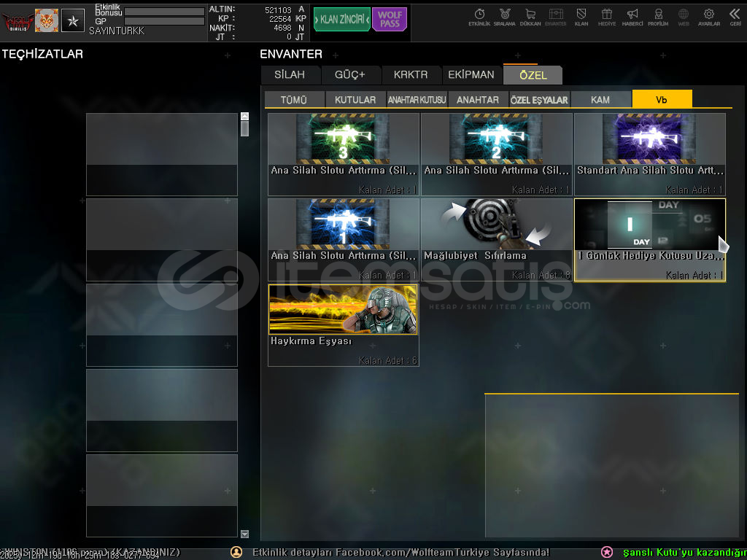Select the Mağlubiyet Sıfırlama item
Screen dimensions: 747x560
(x=496, y=239)
